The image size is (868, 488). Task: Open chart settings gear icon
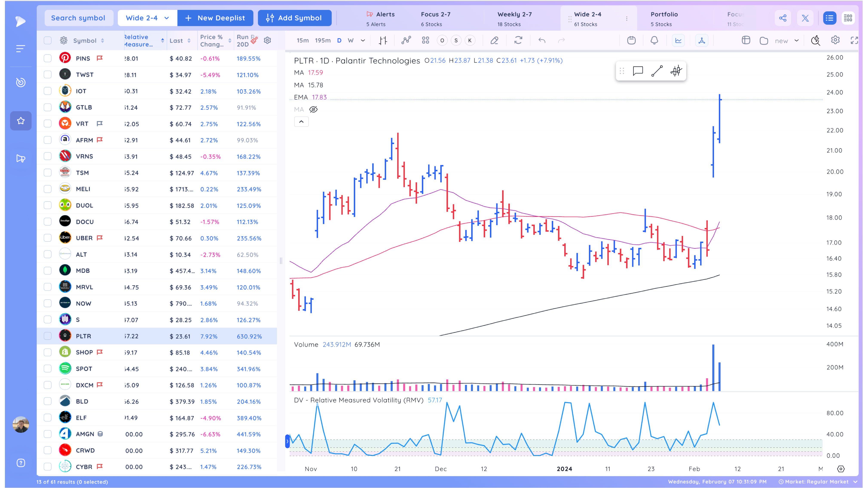(x=835, y=40)
